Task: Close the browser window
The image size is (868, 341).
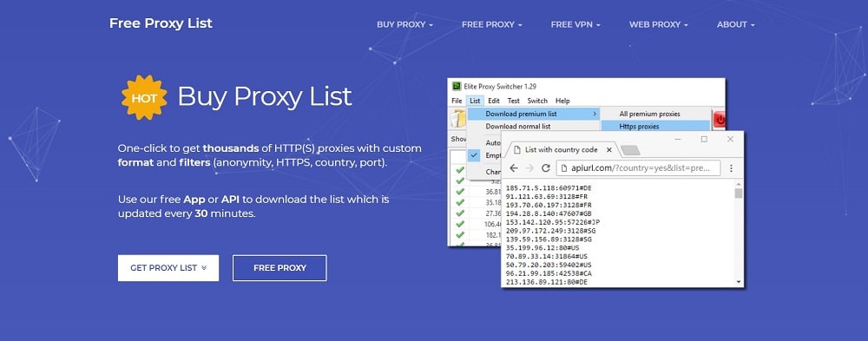Action: 730,139
